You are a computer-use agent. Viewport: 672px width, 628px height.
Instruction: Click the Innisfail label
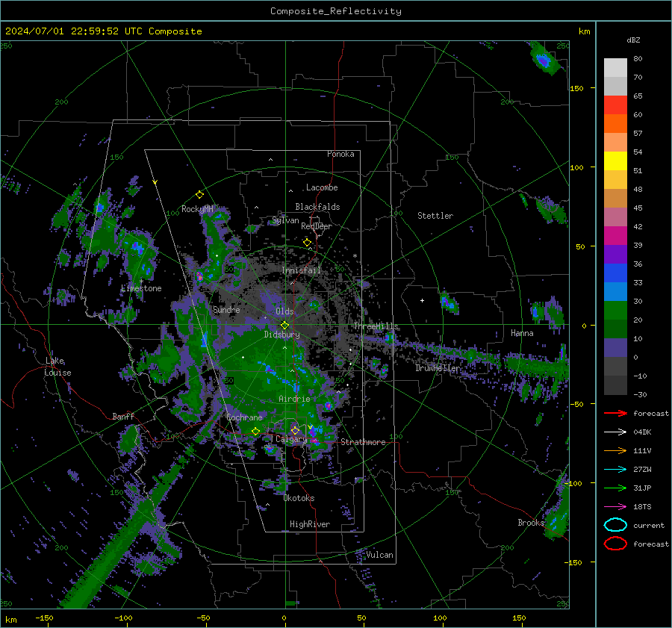[301, 270]
